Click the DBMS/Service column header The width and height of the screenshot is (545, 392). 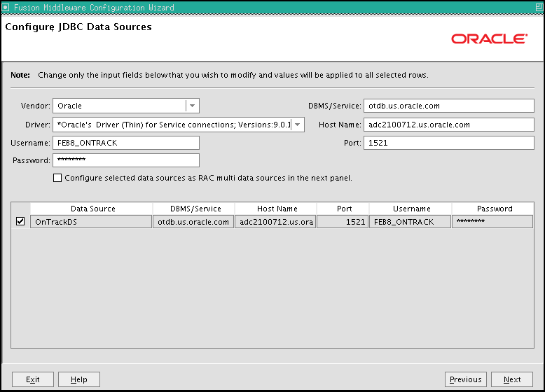pos(193,209)
